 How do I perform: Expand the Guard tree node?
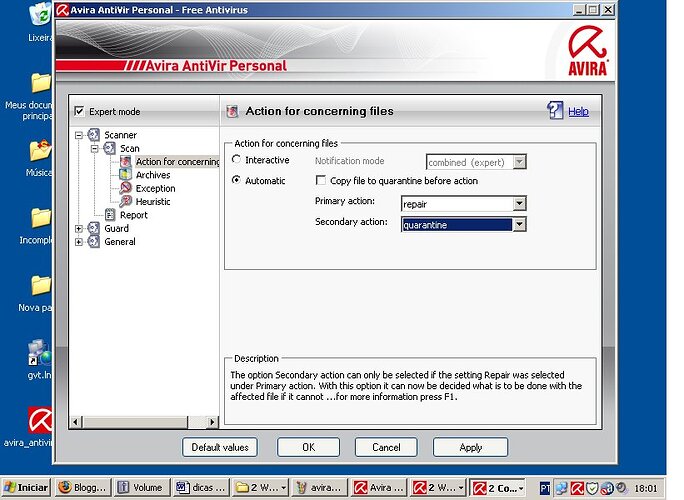point(79,228)
